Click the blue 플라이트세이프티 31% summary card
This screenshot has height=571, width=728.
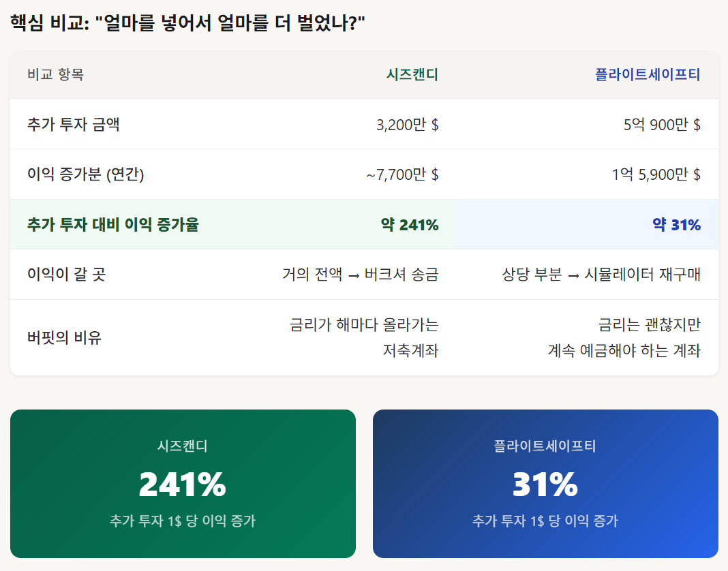pos(545,484)
